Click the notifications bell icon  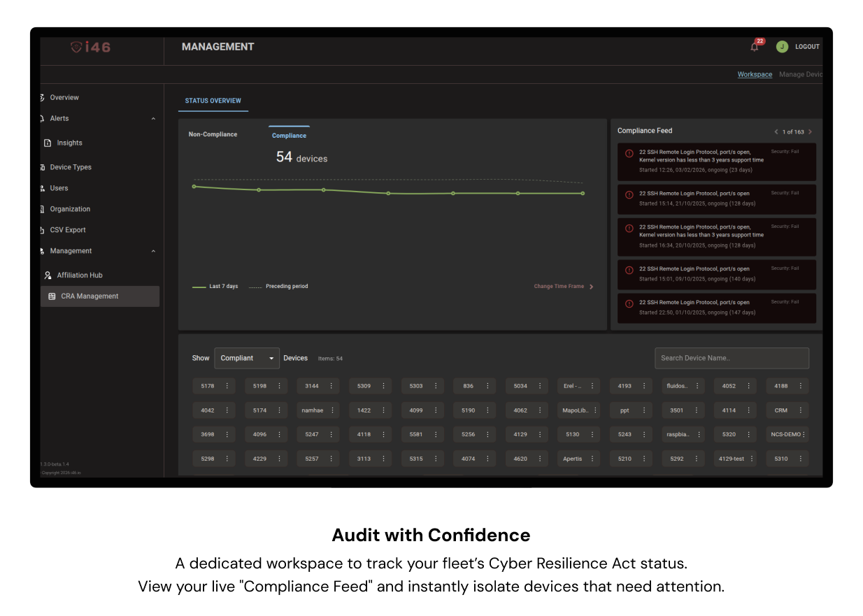(754, 47)
